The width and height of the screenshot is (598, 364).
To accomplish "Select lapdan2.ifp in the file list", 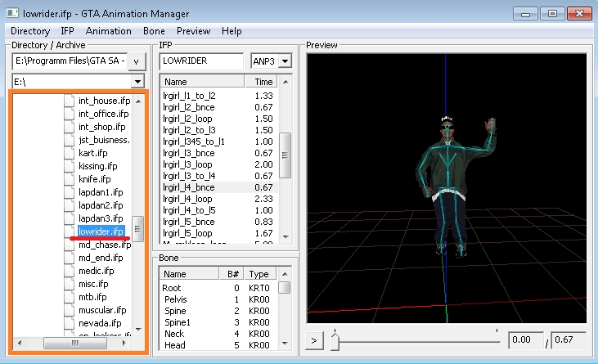I will coord(101,205).
